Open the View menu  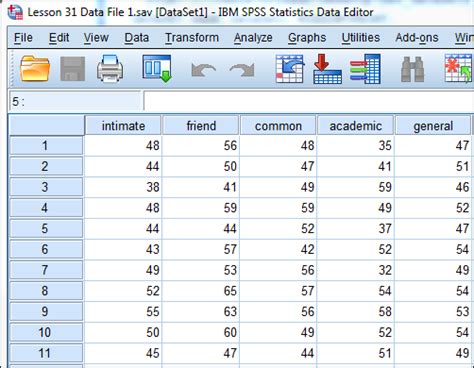96,38
